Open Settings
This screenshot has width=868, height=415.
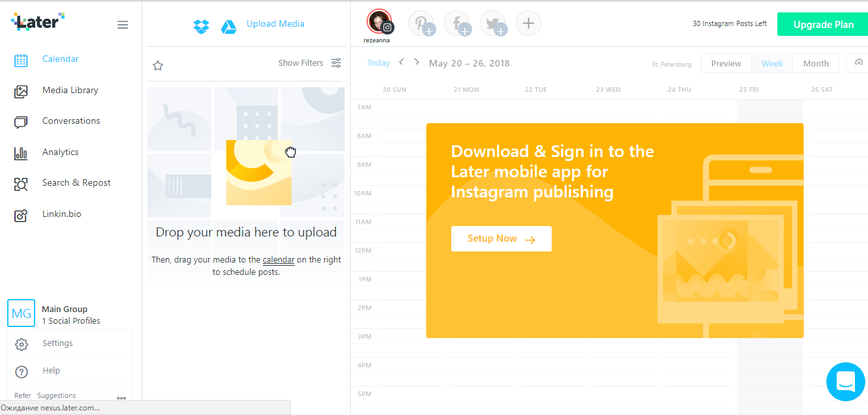tap(57, 343)
